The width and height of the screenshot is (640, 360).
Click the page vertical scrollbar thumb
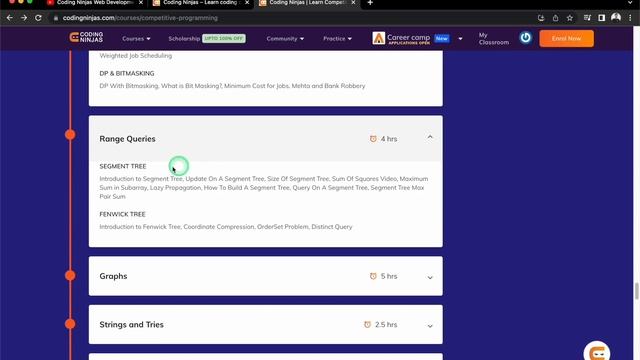tap(636, 291)
